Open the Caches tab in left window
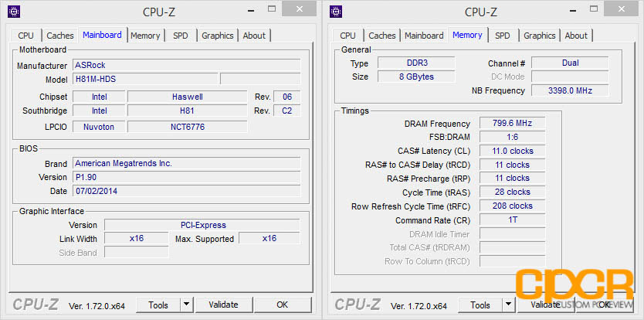The image size is (644, 320). (60, 36)
